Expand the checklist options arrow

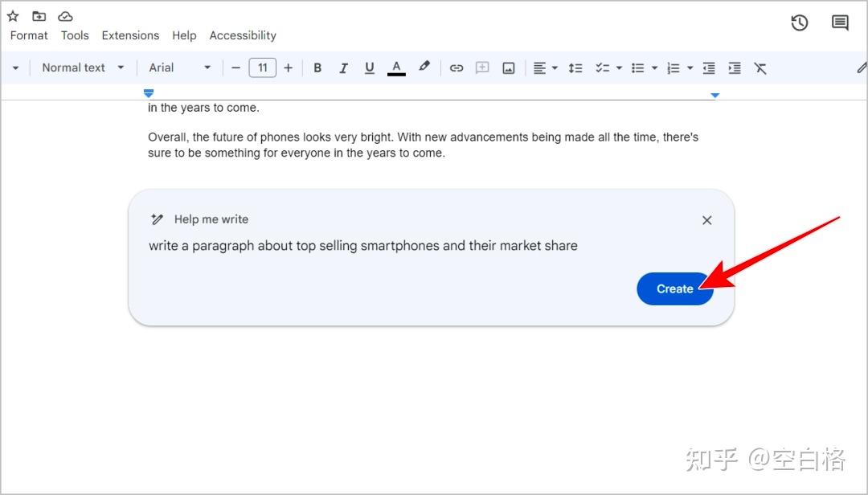click(619, 68)
